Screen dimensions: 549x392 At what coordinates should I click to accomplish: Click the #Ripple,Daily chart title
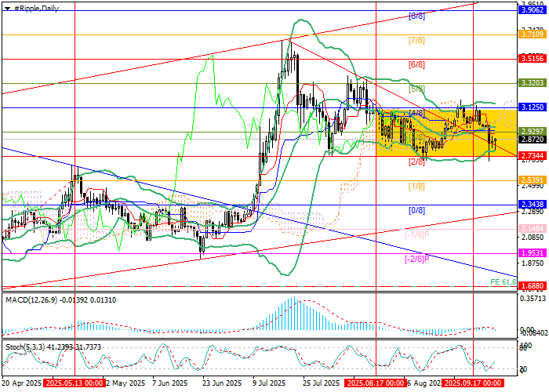pos(36,8)
